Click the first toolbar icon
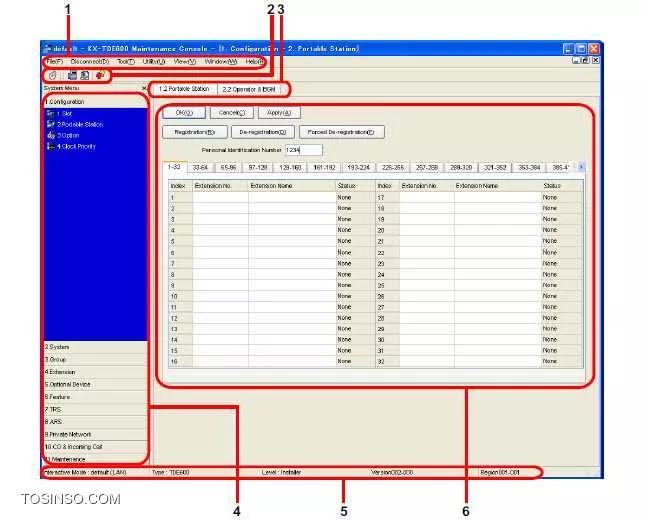Viewport: 645px width, 520px height. 53,75
